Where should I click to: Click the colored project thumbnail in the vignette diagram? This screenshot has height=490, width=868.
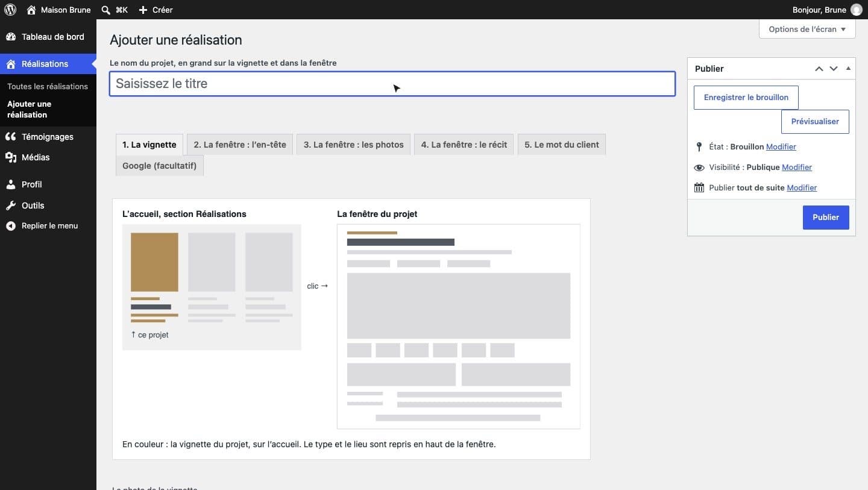(154, 262)
